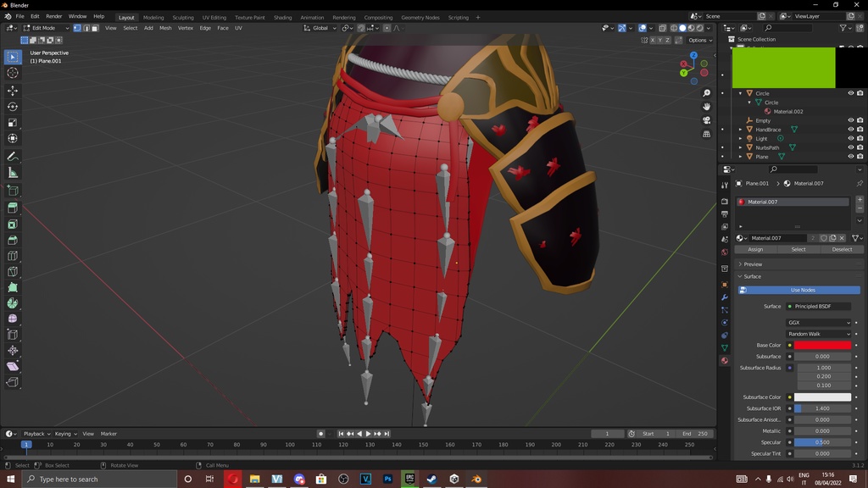Hide the Light object in the outliner
The height and width of the screenshot is (488, 868).
click(851, 138)
